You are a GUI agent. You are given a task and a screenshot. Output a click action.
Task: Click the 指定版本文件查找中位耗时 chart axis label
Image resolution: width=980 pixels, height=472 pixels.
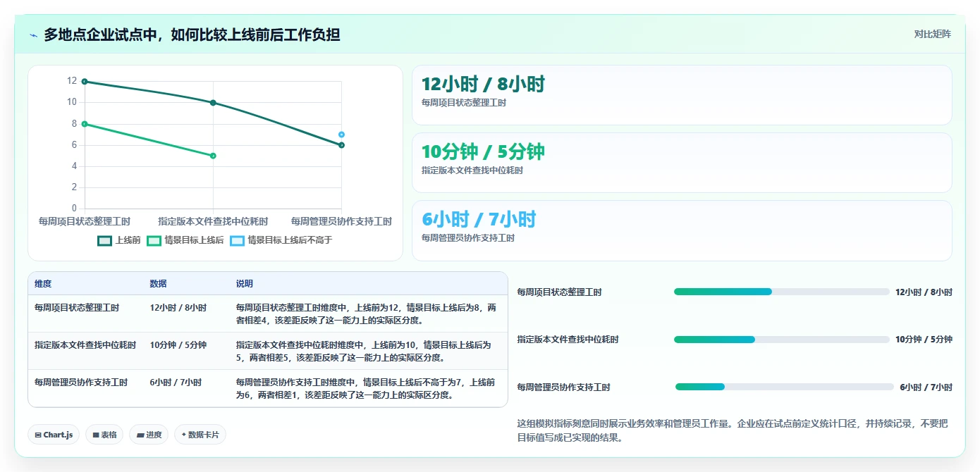tap(213, 221)
